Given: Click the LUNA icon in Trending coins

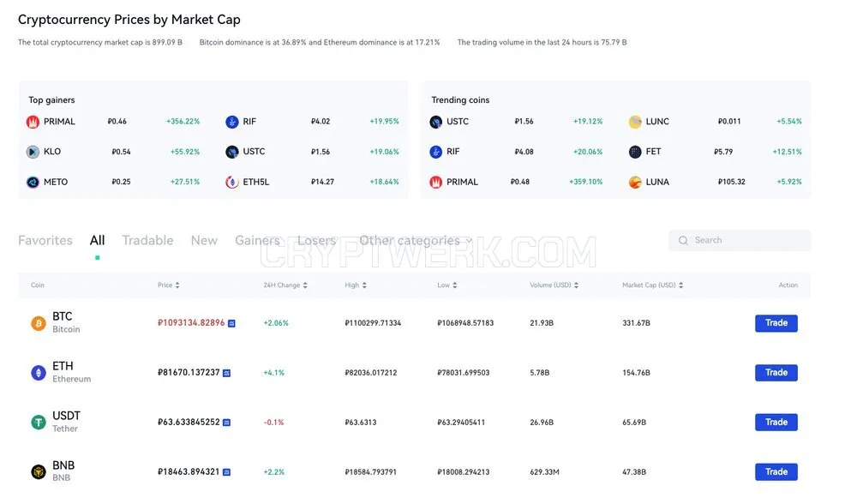Looking at the screenshot, I should [x=635, y=182].
